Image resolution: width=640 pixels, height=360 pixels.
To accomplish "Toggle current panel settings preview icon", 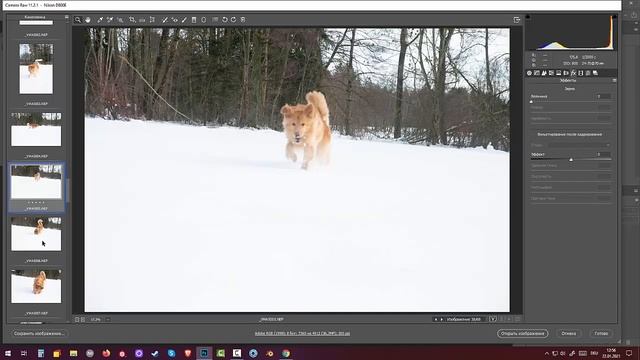I will (518, 319).
